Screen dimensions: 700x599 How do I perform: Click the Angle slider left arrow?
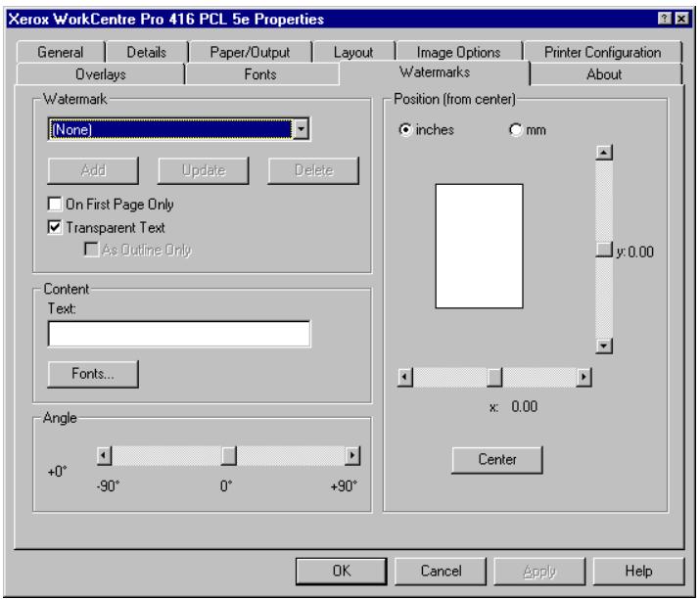104,455
